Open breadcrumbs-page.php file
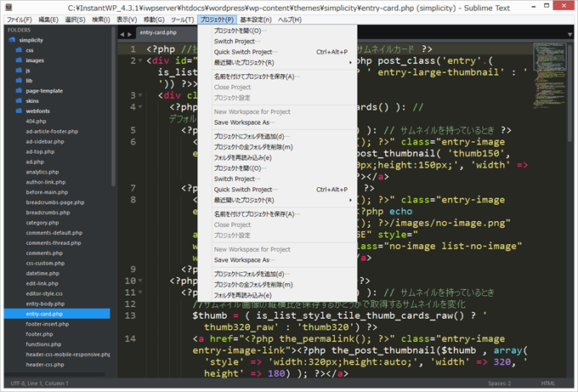 click(x=55, y=202)
